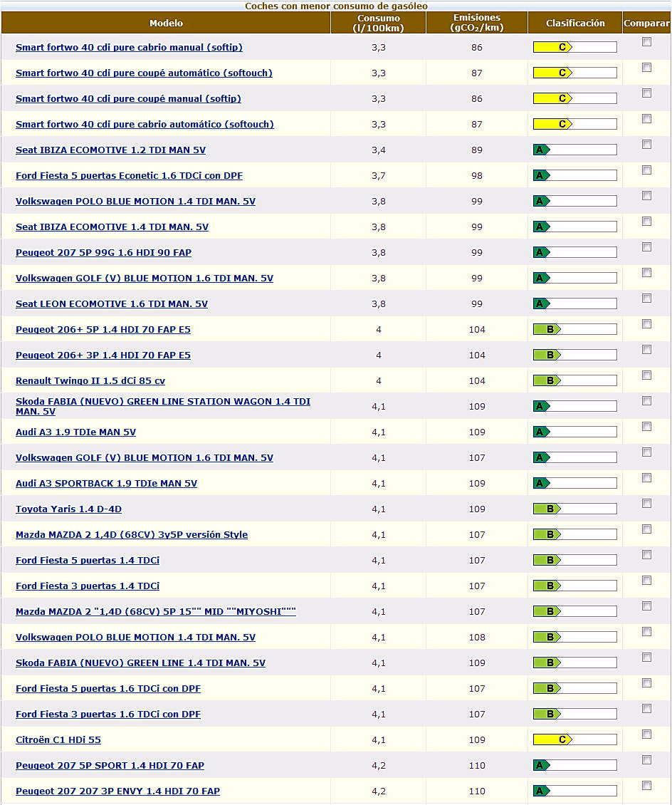672x805 pixels.
Task: Open Skoda FABIA GREEN LINE STATION WAGON link
Action: point(163,406)
